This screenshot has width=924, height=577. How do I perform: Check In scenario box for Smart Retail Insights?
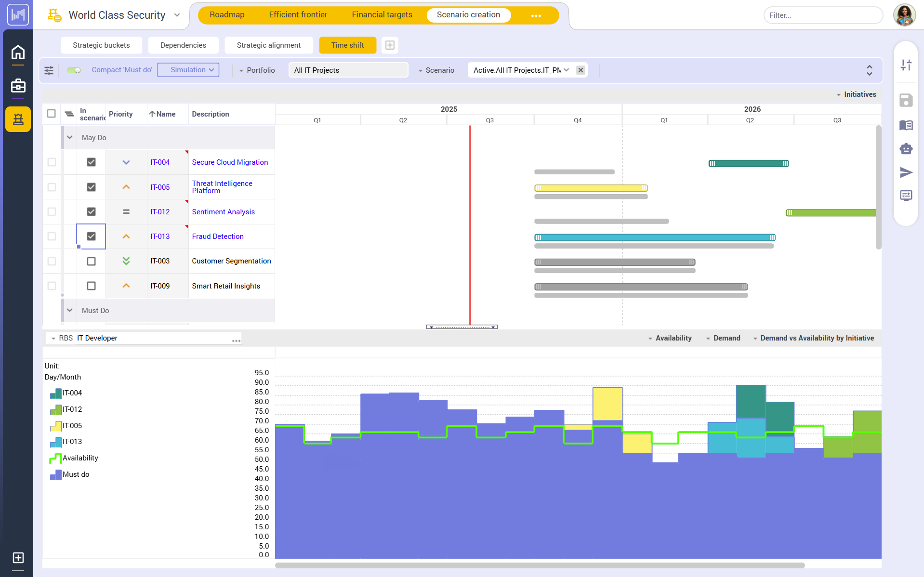tap(91, 286)
